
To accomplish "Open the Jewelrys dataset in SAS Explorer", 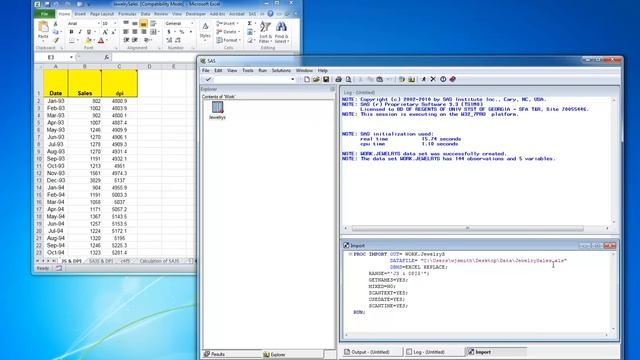I will coord(217,110).
